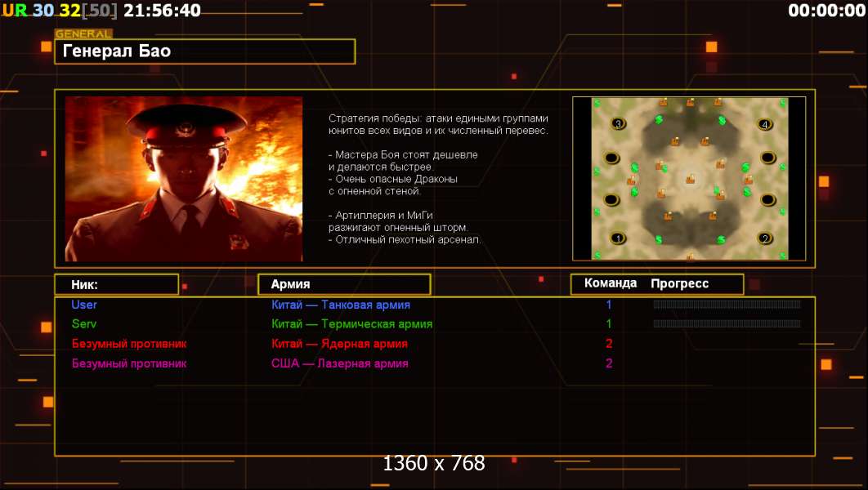868x490 pixels.
Task: Select start position 2 on the minimap
Action: [765, 238]
